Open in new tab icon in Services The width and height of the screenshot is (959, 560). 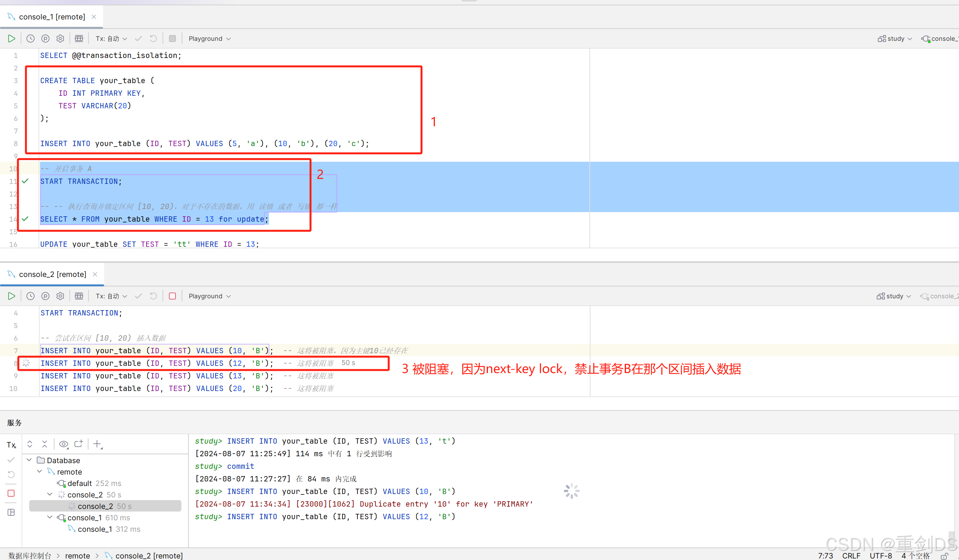point(79,444)
